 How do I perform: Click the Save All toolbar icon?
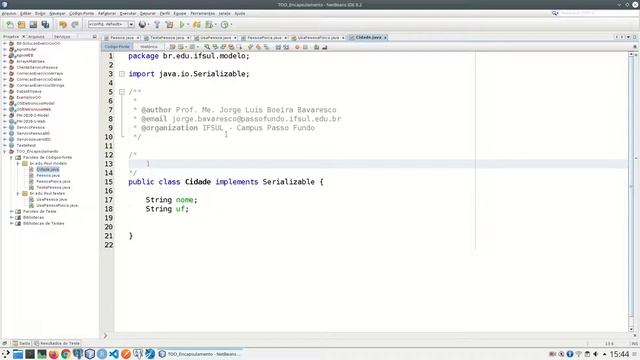pyautogui.click(x=45, y=24)
